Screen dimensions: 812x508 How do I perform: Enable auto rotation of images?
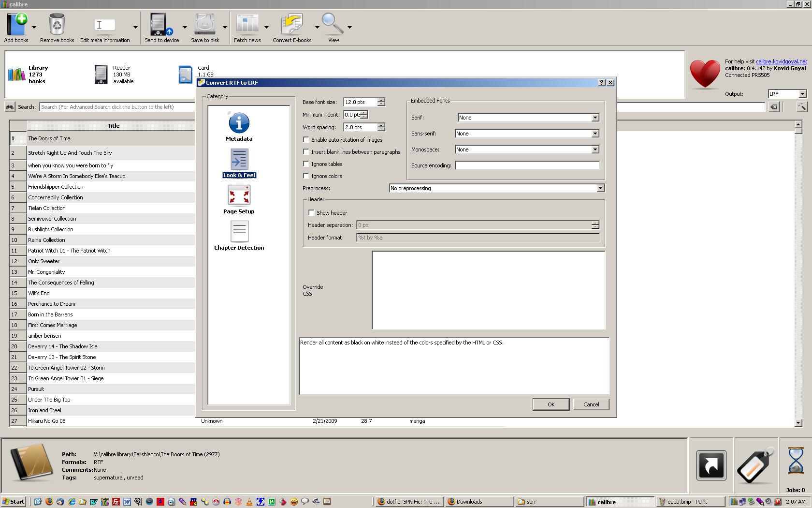tap(306, 140)
